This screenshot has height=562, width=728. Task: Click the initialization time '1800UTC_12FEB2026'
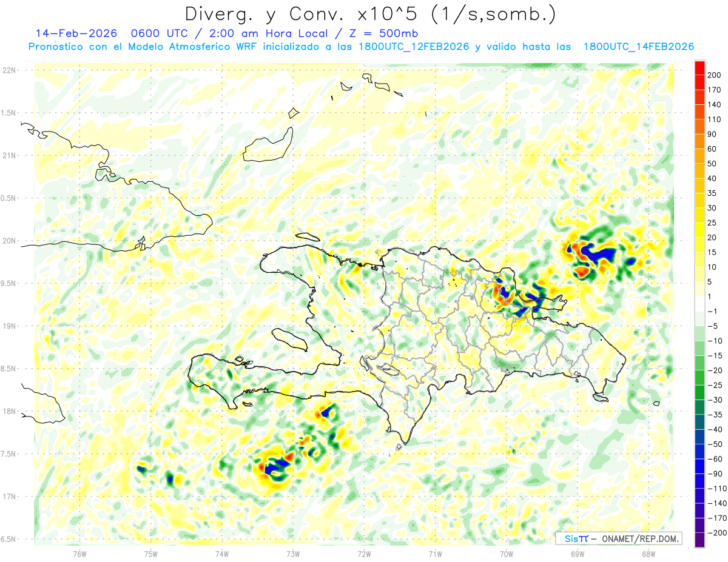(413, 47)
